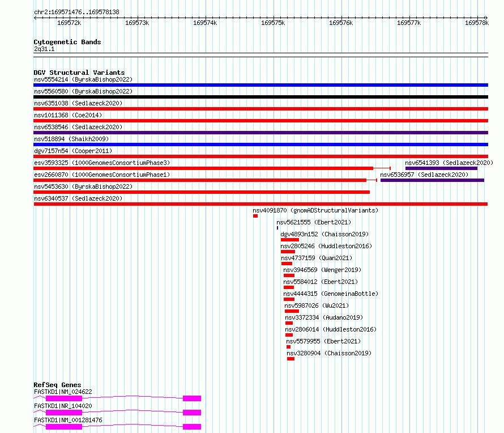Select nsv2806014 (Huddleston2016) label

[x=331, y=329]
